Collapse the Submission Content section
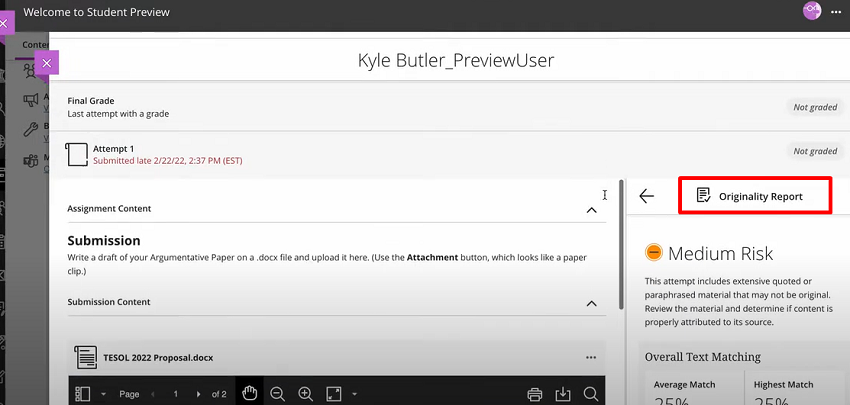Viewport: 850px width, 405px height. (x=591, y=303)
